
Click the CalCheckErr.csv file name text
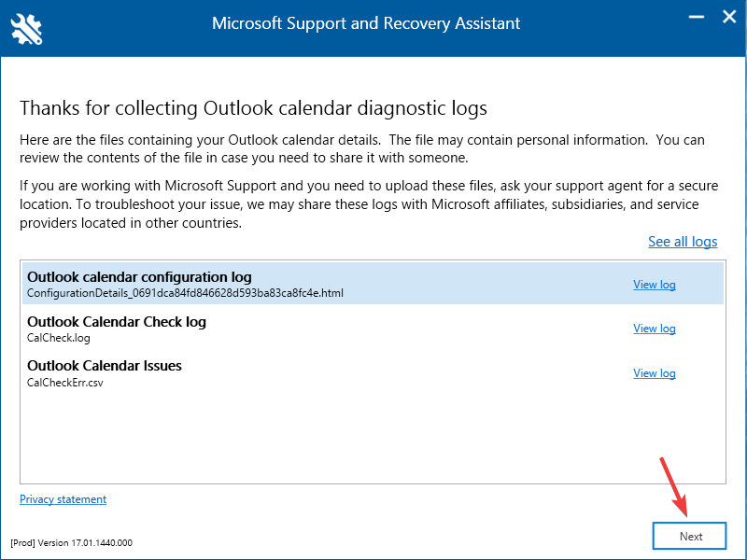point(65,383)
